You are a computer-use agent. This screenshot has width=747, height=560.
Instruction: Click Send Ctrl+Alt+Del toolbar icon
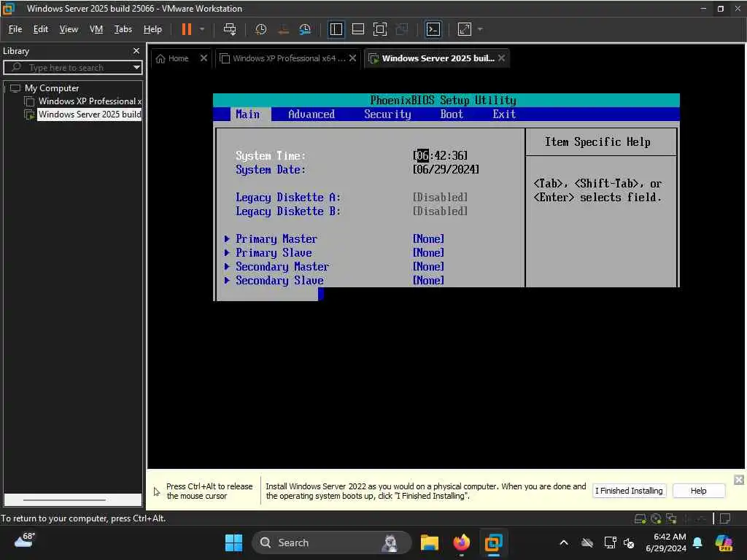(230, 29)
